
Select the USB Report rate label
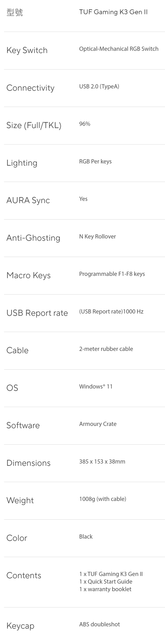click(37, 313)
